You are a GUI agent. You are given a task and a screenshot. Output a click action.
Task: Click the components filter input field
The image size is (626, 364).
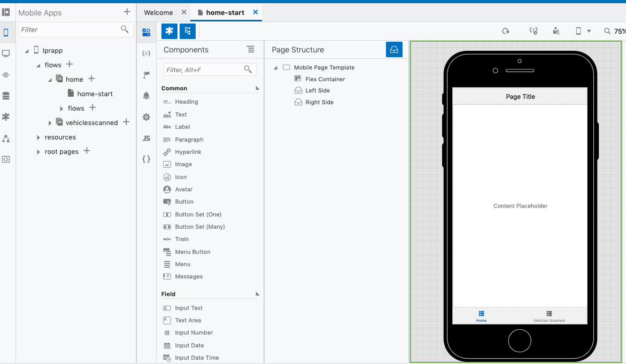(203, 69)
